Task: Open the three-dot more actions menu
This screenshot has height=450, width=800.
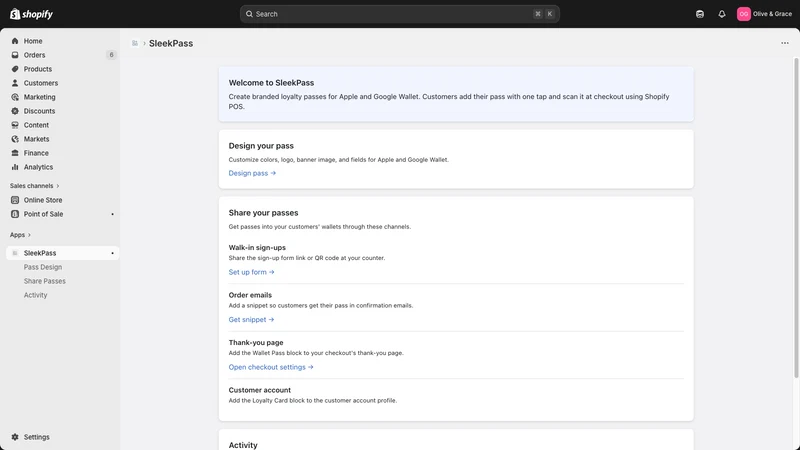Action: pyautogui.click(x=784, y=43)
